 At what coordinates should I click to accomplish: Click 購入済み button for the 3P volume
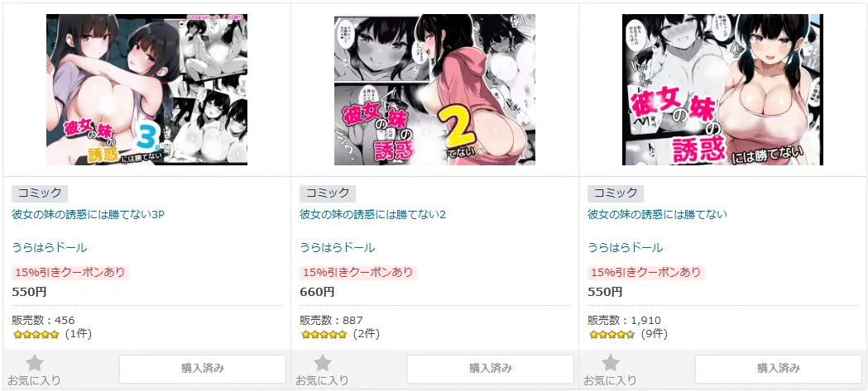(203, 369)
